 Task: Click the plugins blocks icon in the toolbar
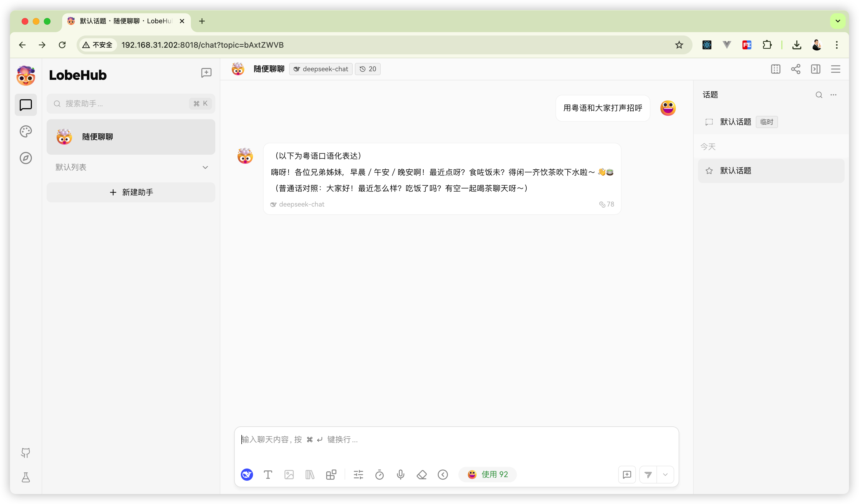click(x=331, y=474)
